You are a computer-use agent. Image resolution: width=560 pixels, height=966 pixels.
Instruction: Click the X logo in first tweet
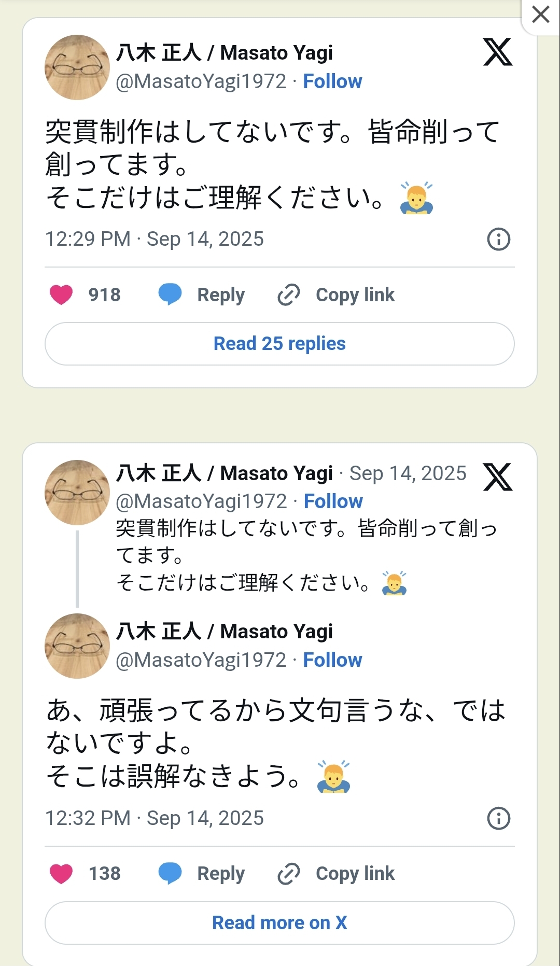498,52
